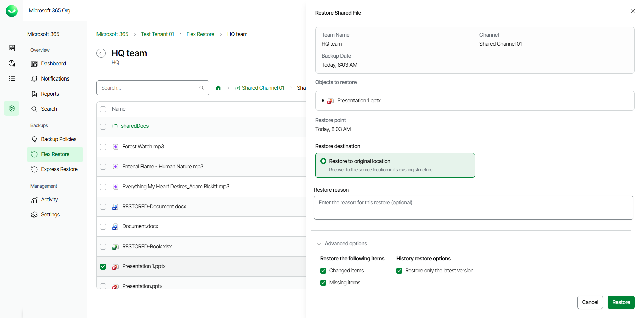The width and height of the screenshot is (644, 318).
Task: Click the Word icon of Document.docx
Action: 115,227
